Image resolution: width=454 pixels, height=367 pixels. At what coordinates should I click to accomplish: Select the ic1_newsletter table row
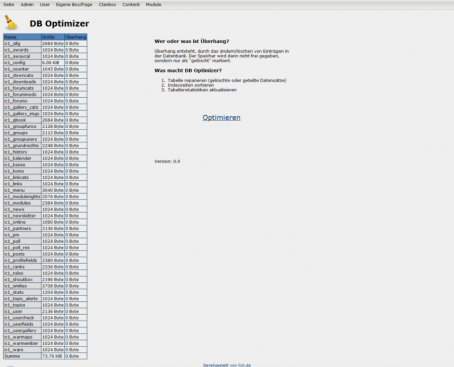pos(45,216)
